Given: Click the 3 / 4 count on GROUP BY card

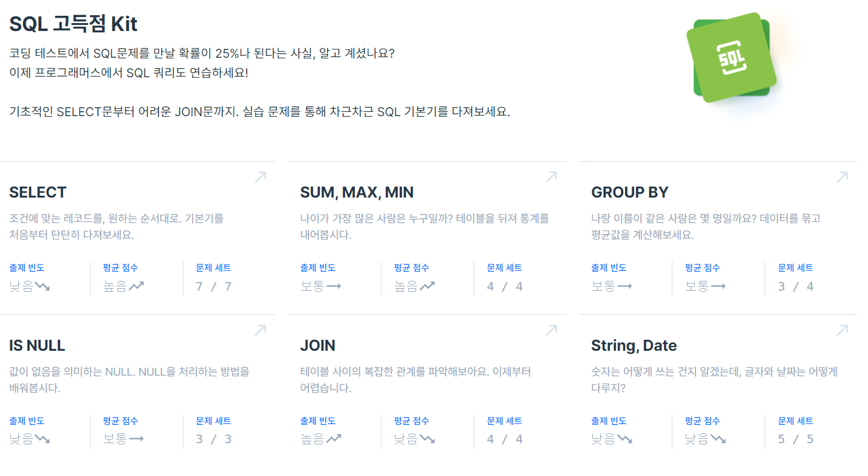Looking at the screenshot, I should [795, 286].
